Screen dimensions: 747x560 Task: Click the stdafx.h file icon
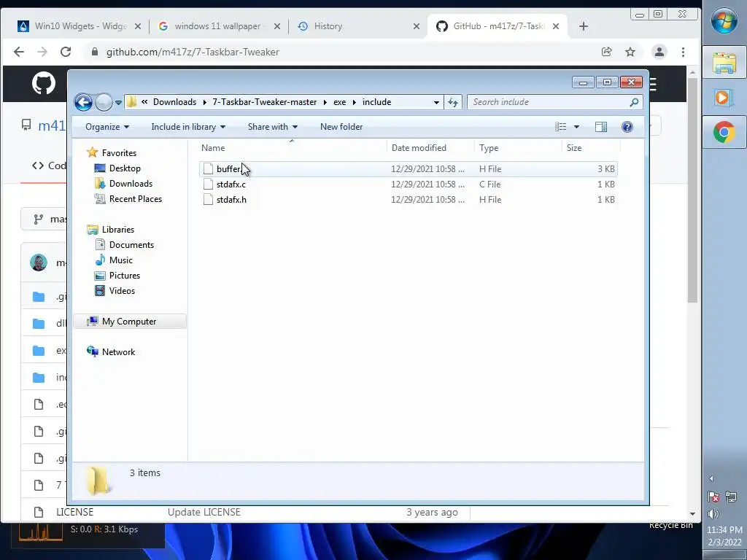coord(208,200)
